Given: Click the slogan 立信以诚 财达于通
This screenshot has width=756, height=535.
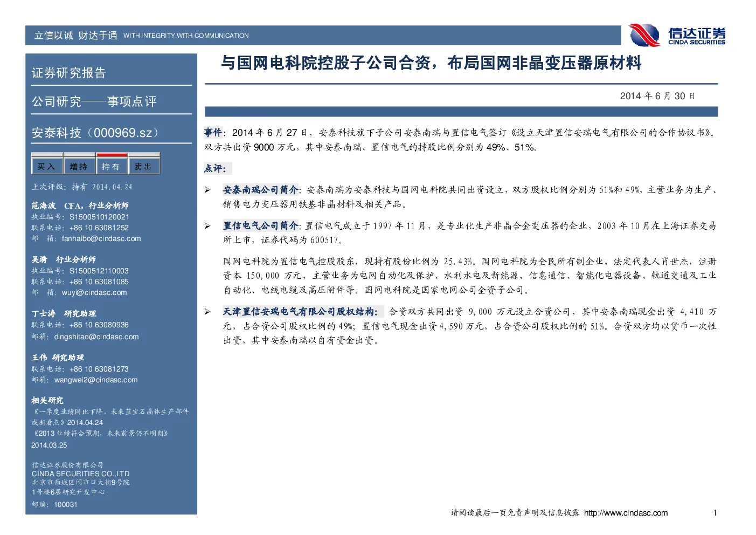Looking at the screenshot, I should coord(76,36).
